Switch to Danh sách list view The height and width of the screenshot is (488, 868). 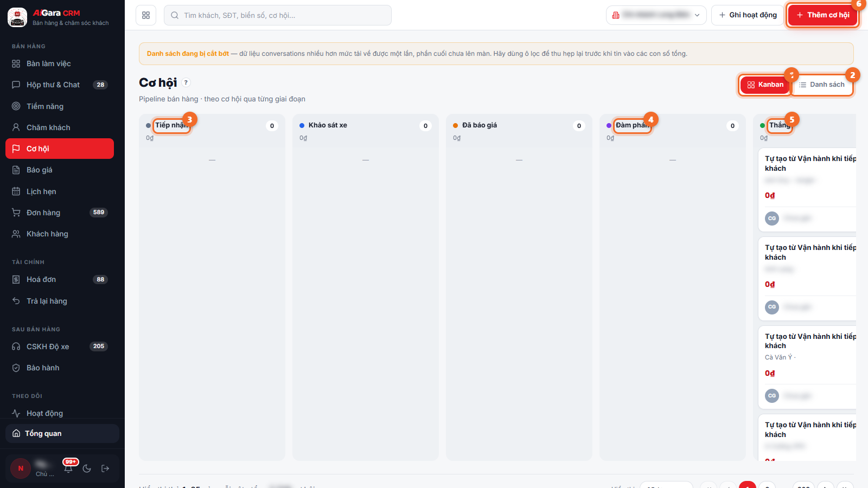tap(822, 85)
